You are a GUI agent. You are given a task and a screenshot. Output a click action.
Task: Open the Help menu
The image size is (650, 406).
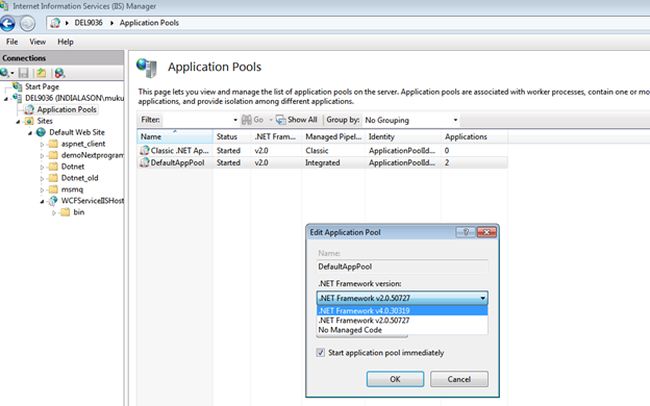pyautogui.click(x=65, y=42)
